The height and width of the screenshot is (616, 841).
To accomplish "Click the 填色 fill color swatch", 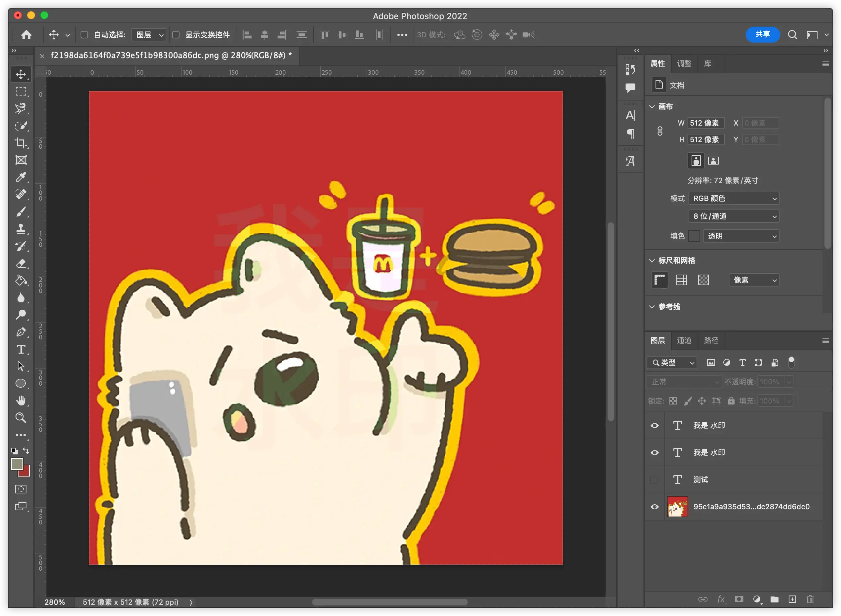I will (694, 236).
